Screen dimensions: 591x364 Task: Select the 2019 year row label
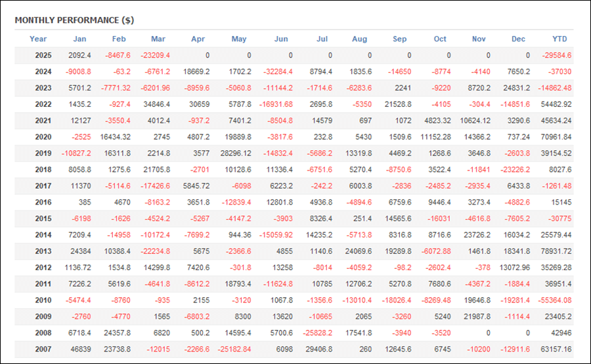pyautogui.click(x=43, y=153)
